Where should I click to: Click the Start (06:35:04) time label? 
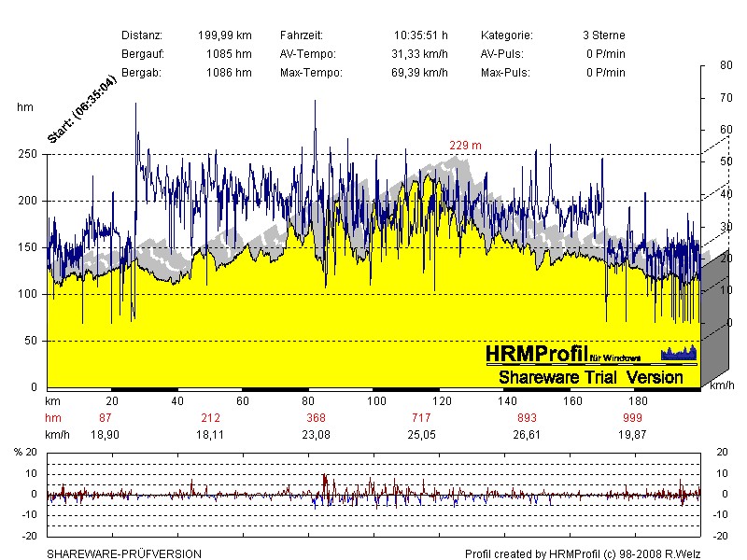coord(82,109)
